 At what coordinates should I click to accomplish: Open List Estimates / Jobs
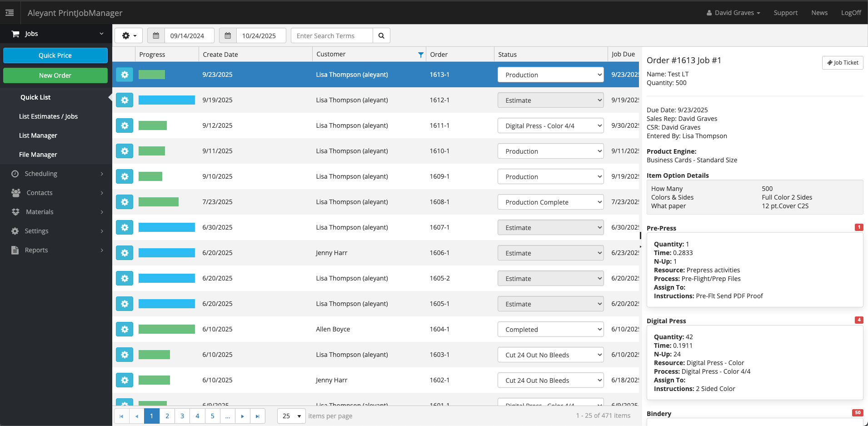coord(48,116)
